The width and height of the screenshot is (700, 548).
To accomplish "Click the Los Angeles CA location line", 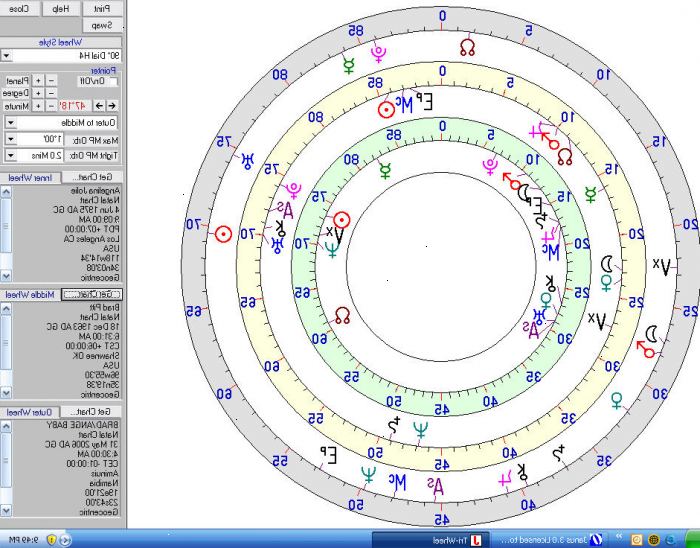I will (x=92, y=239).
